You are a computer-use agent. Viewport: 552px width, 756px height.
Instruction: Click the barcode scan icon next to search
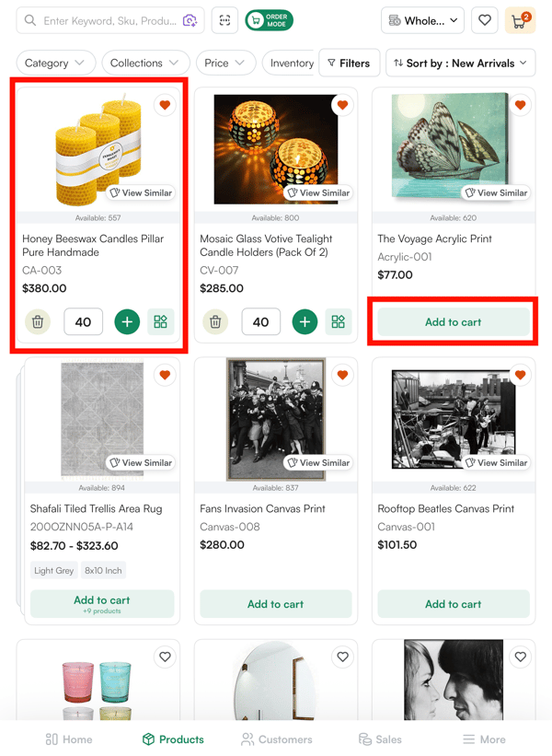tap(224, 20)
